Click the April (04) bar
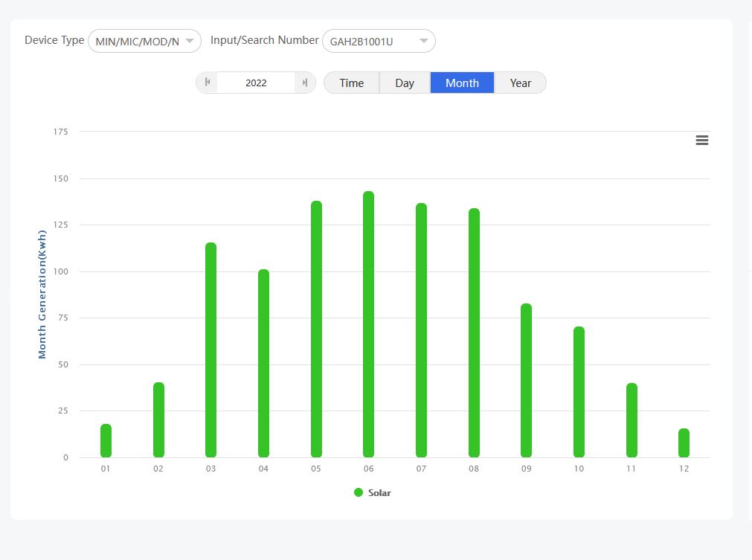This screenshot has height=560, width=752. coord(264,364)
